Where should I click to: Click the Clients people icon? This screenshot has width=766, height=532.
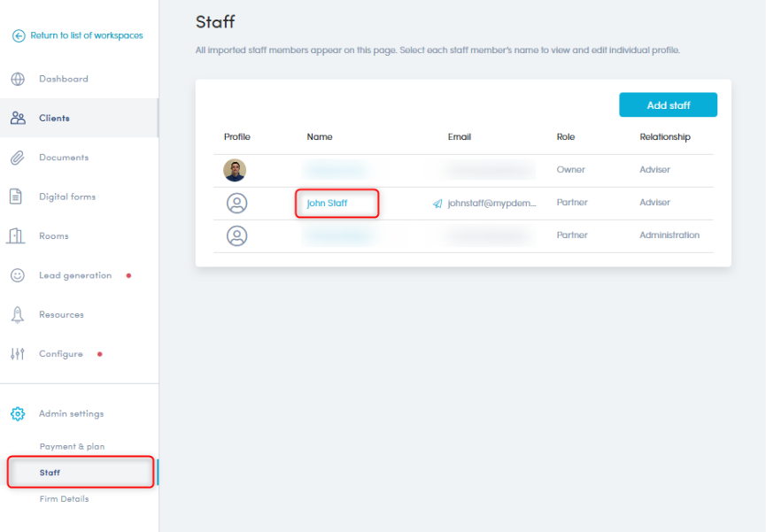18,118
